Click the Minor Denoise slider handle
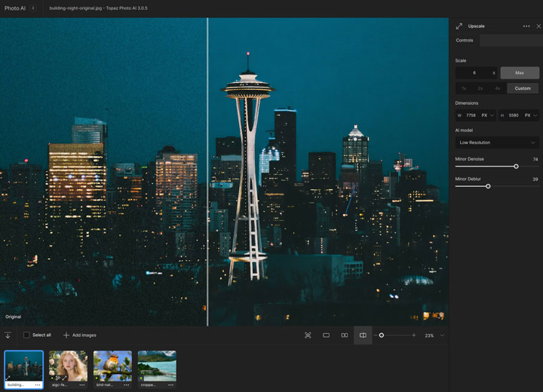Screen dimensions: 543x392 [x=516, y=167]
